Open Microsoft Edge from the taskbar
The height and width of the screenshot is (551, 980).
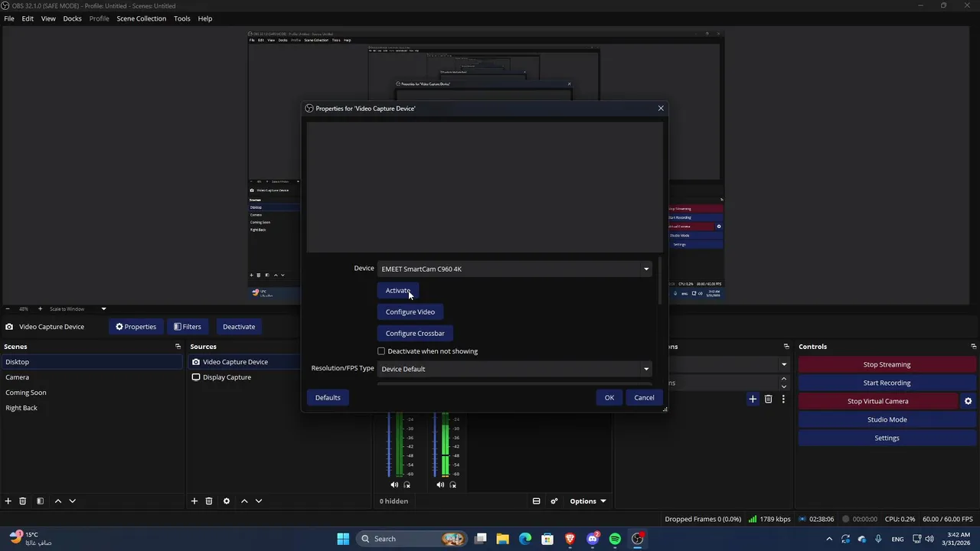pos(525,539)
